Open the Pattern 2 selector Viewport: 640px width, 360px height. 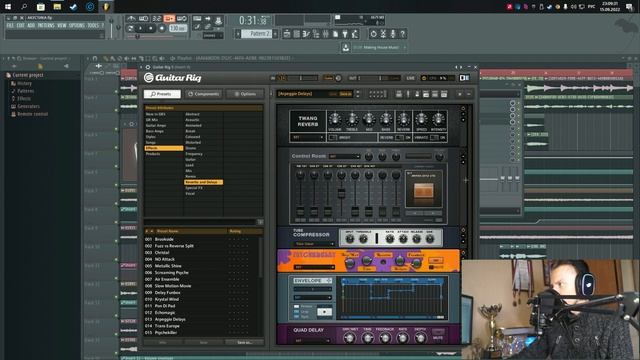[257, 34]
